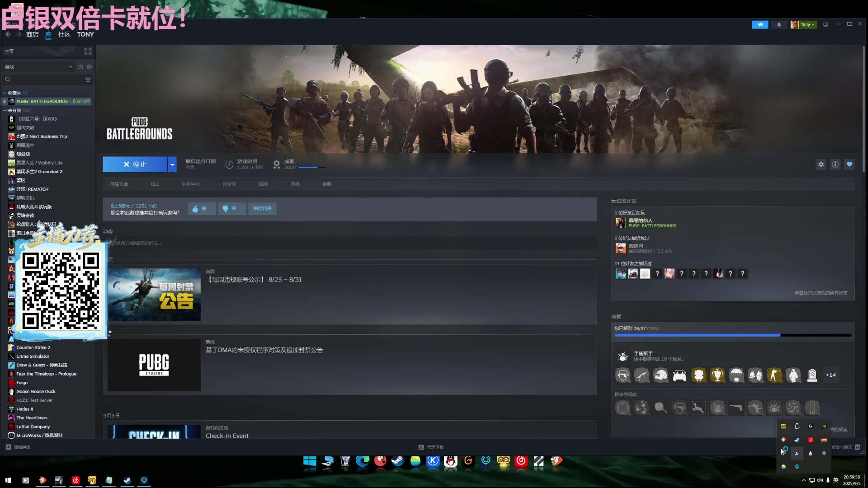Go back with the left arrow in Steam navigation
The height and width of the screenshot is (488, 868).
(8, 34)
